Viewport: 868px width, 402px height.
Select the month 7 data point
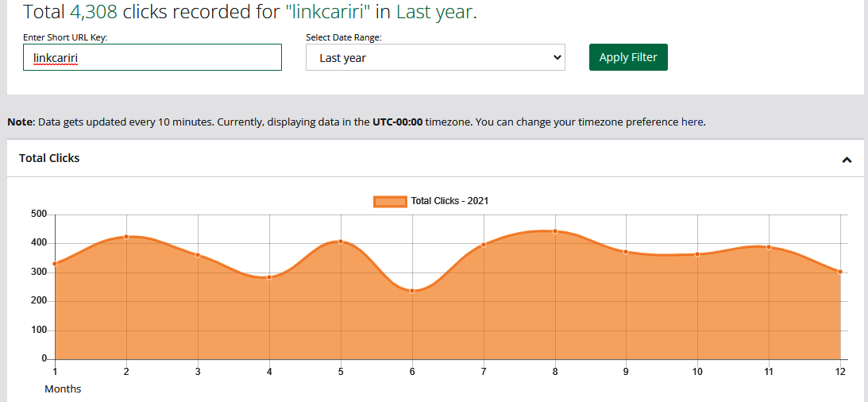(484, 245)
